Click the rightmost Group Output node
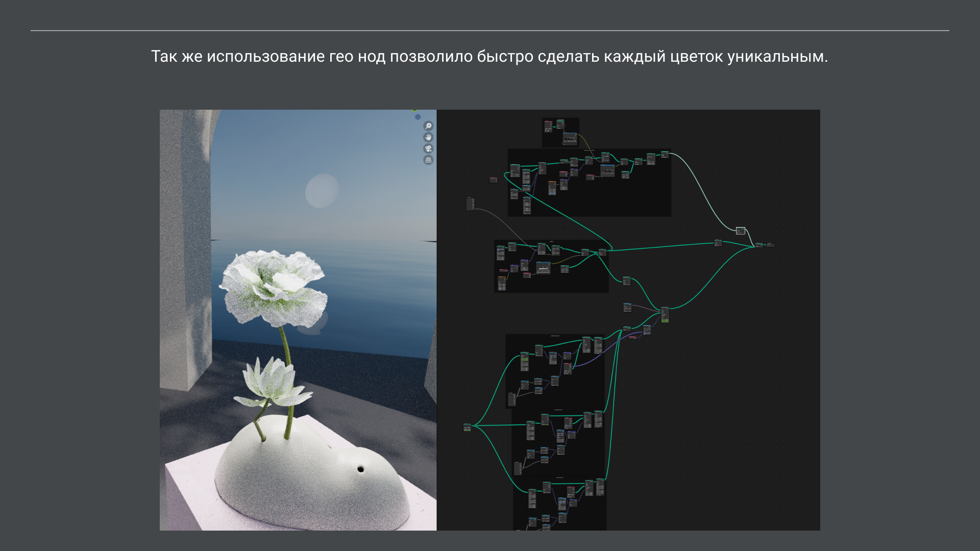Screen dimensions: 980x551 click(771, 245)
